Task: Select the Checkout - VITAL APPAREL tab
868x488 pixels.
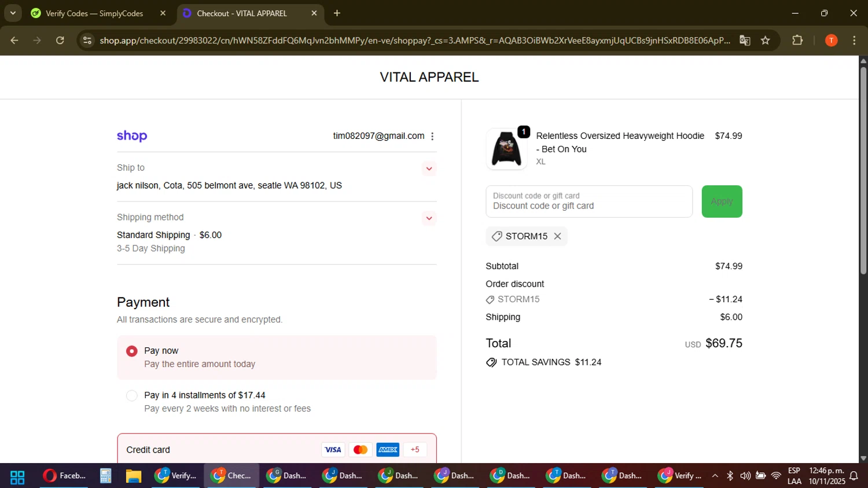Action: pos(242,13)
